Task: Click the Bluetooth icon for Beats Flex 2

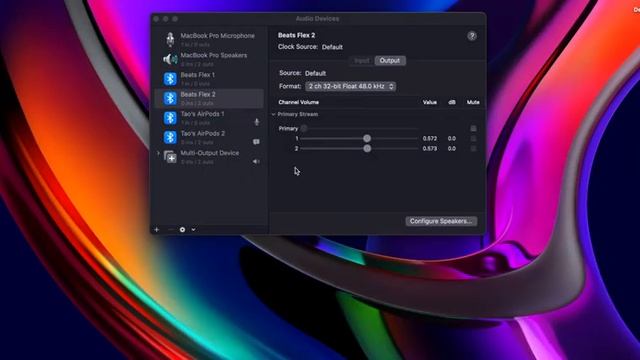Action: click(x=170, y=98)
